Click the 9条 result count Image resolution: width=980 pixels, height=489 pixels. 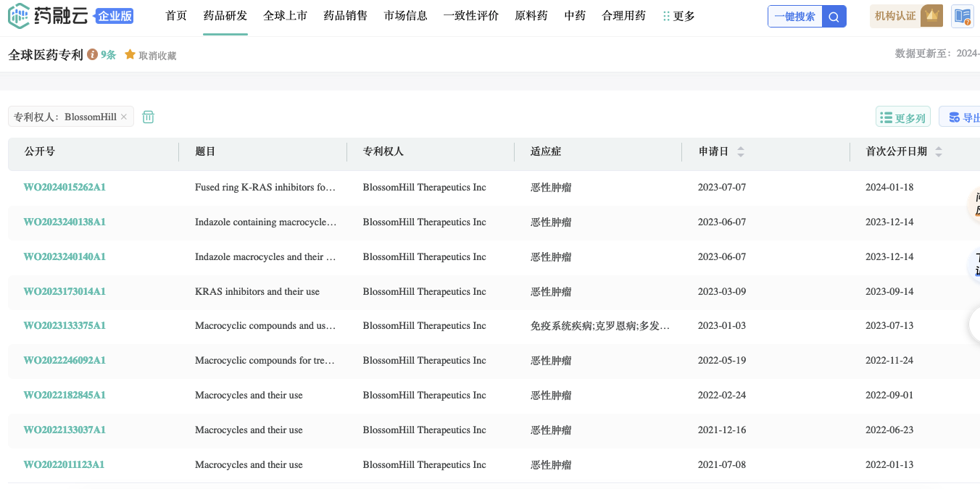(108, 54)
